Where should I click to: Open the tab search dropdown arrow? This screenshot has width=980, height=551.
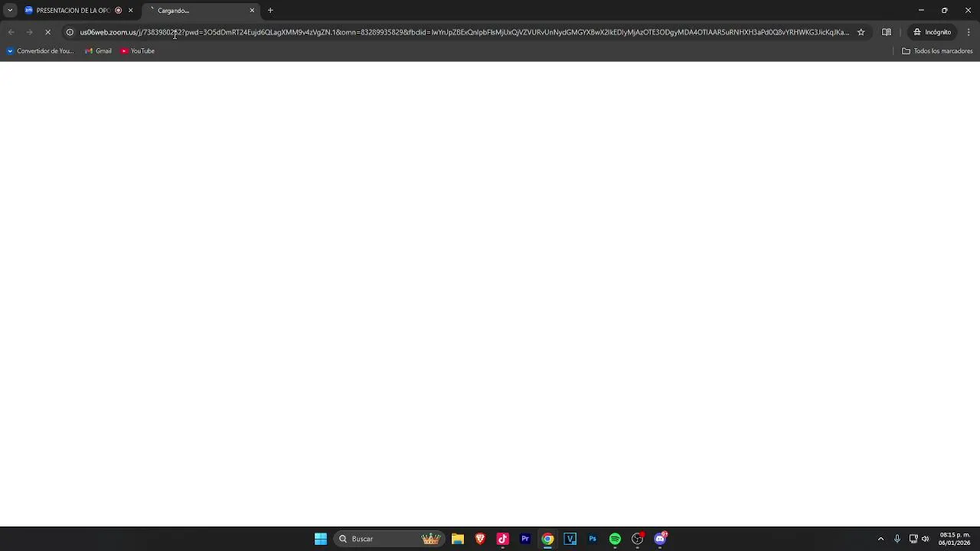click(x=10, y=10)
